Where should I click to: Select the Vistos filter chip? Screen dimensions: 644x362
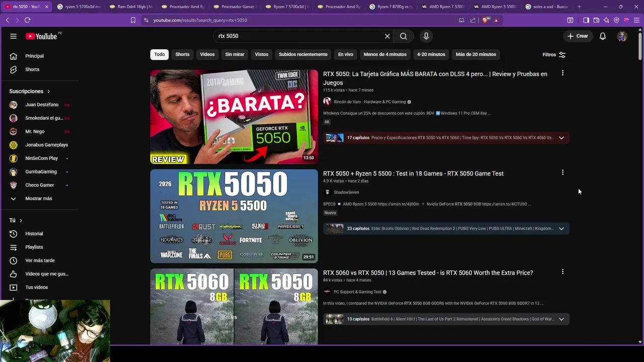pyautogui.click(x=262, y=54)
